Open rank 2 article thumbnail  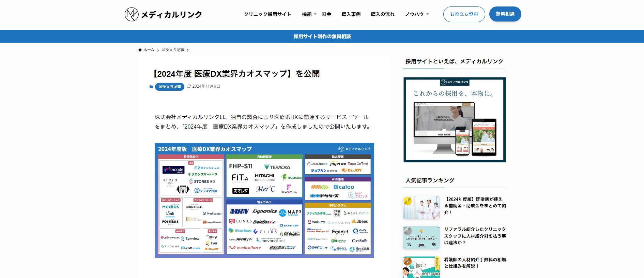tap(421, 237)
